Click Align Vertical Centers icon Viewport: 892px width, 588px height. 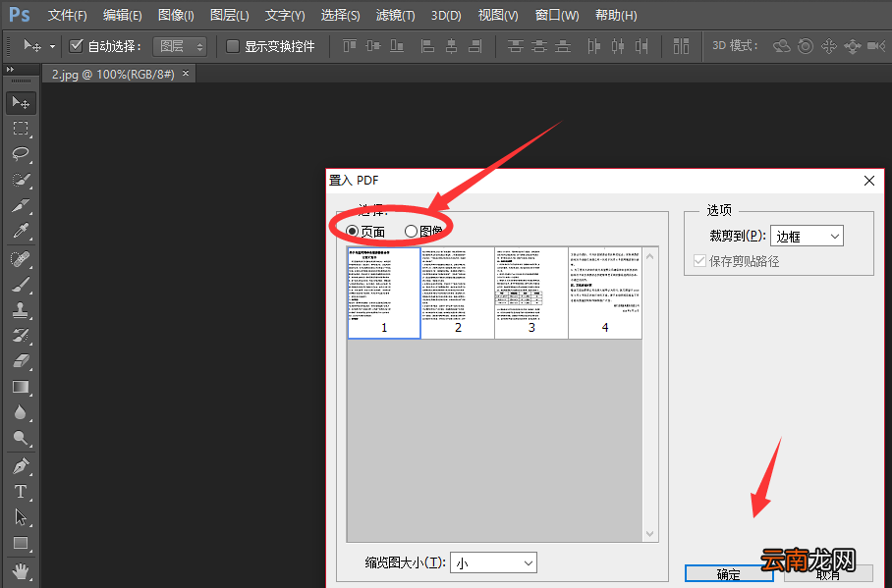point(373,46)
